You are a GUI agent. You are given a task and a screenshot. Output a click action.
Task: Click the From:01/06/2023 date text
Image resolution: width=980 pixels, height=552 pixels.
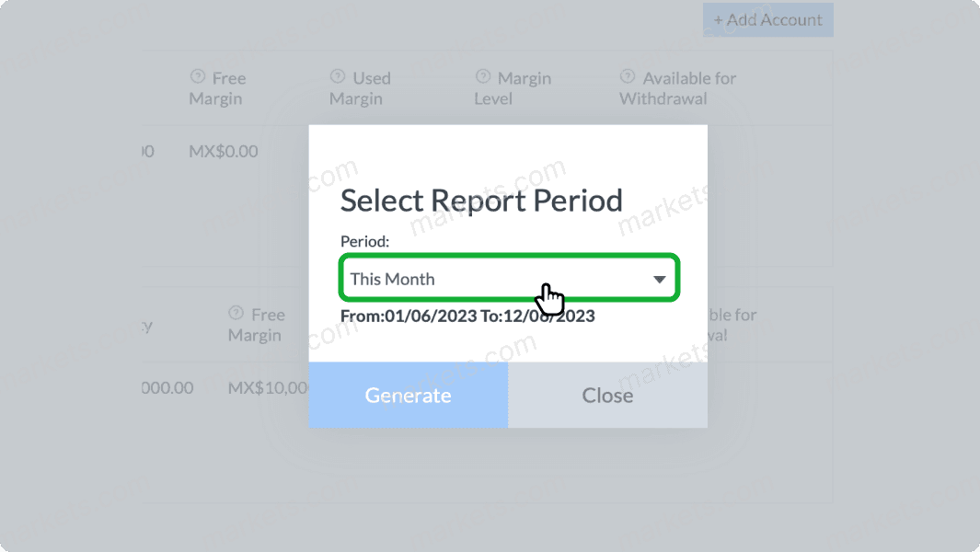click(411, 315)
